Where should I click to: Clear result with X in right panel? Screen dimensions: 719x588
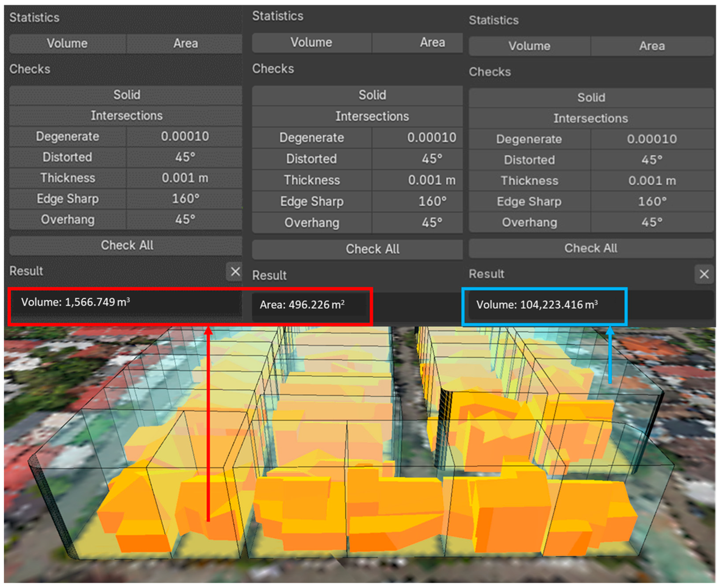[704, 274]
